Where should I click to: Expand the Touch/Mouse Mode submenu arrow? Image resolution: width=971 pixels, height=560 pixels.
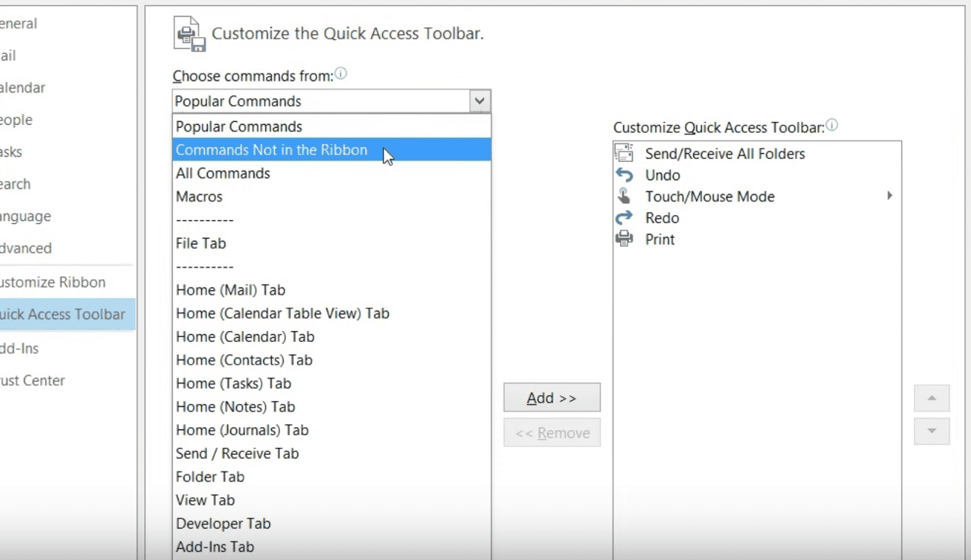pyautogui.click(x=890, y=196)
